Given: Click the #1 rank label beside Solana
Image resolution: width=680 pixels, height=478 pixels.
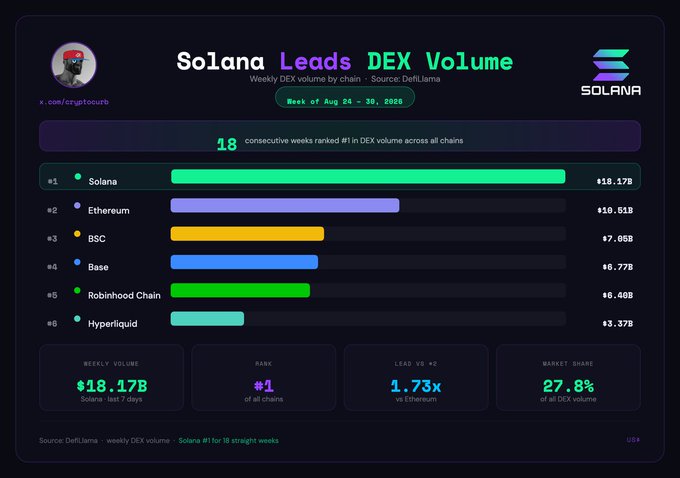Looking at the screenshot, I should click(x=52, y=181).
